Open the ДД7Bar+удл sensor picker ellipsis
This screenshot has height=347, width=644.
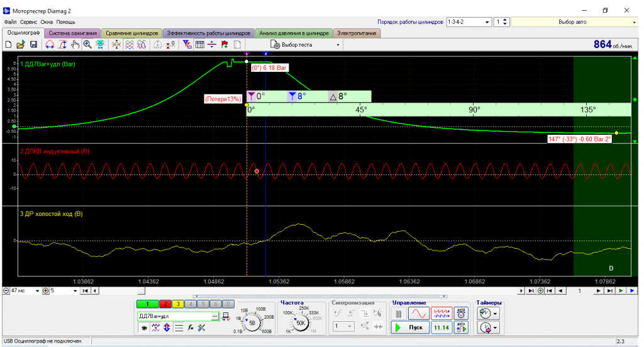point(215,316)
